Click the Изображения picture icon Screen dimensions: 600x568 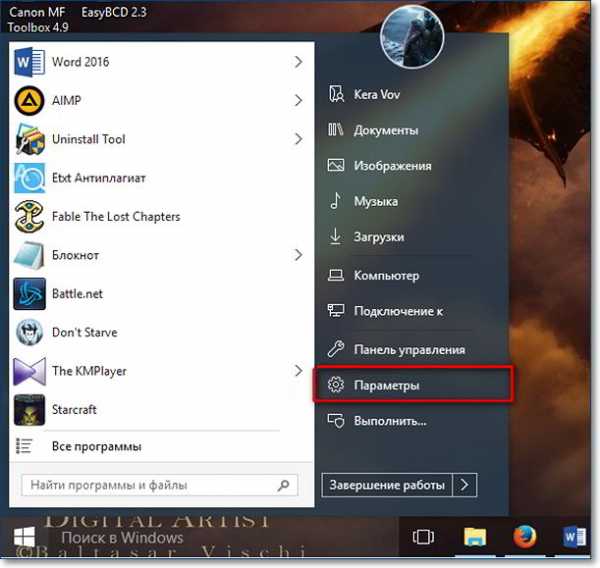click(336, 165)
